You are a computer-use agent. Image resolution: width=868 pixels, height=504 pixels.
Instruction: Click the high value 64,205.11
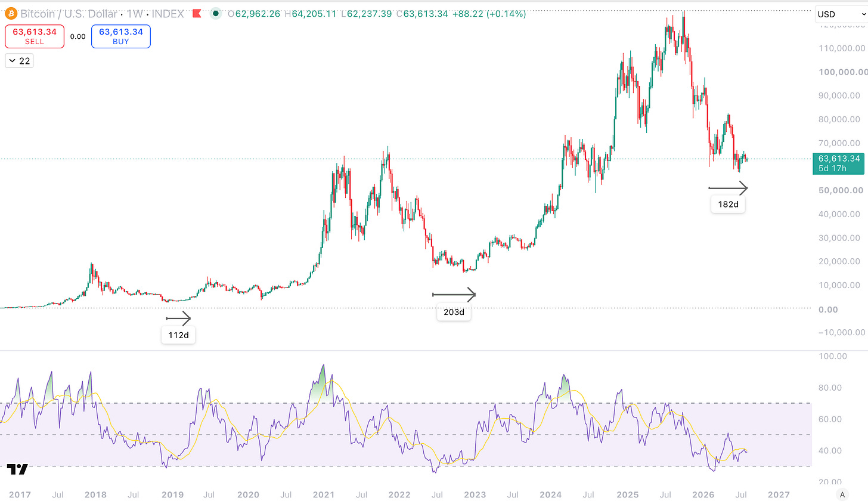coord(314,14)
